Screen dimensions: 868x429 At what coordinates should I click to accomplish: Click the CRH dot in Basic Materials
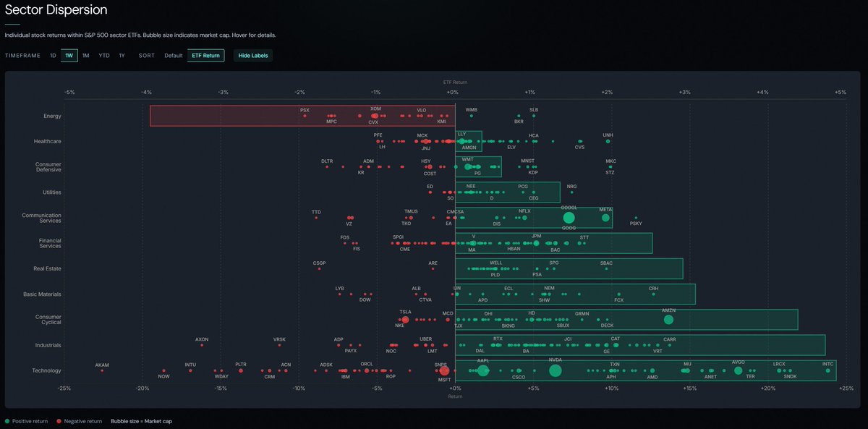click(653, 294)
